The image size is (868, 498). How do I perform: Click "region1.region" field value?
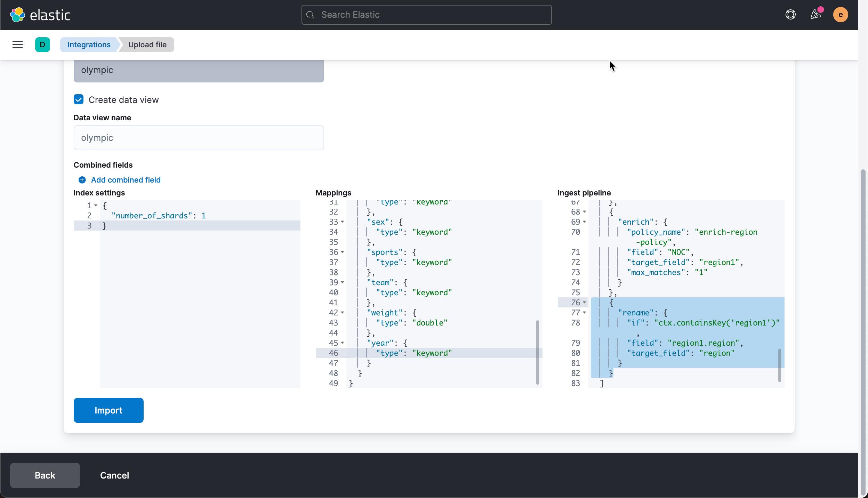click(703, 343)
